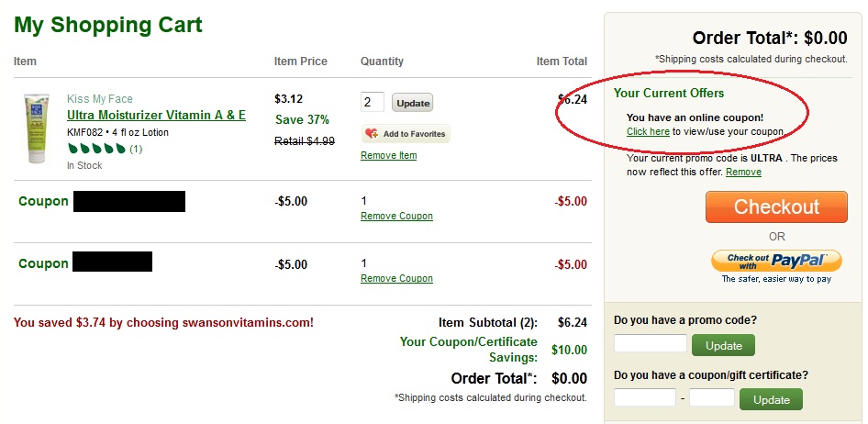Viewport: 868px width, 424px height.
Task: Remove the ULTRA promo code offer
Action: [743, 173]
